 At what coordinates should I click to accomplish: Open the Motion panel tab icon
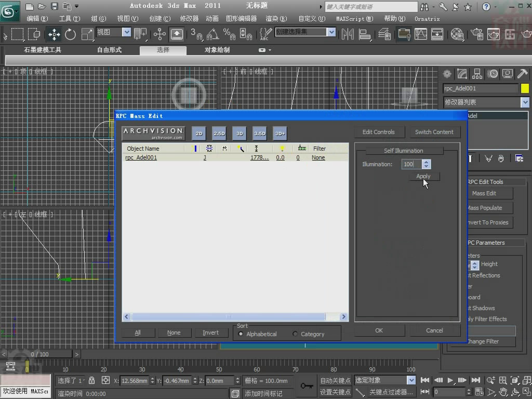tap(493, 74)
